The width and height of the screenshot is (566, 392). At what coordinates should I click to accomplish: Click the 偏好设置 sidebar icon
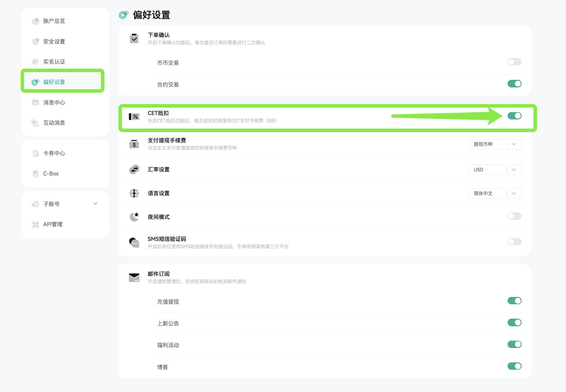tap(36, 82)
